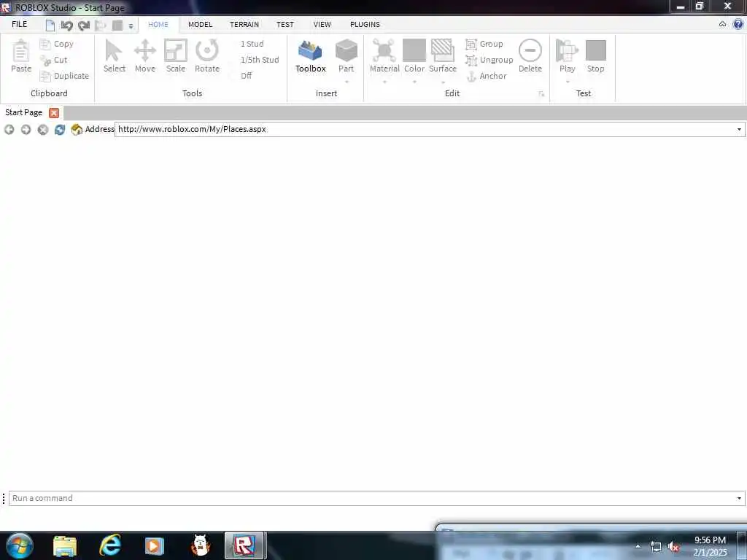Click Copy in the Clipboard group
747x560 pixels.
coord(57,44)
